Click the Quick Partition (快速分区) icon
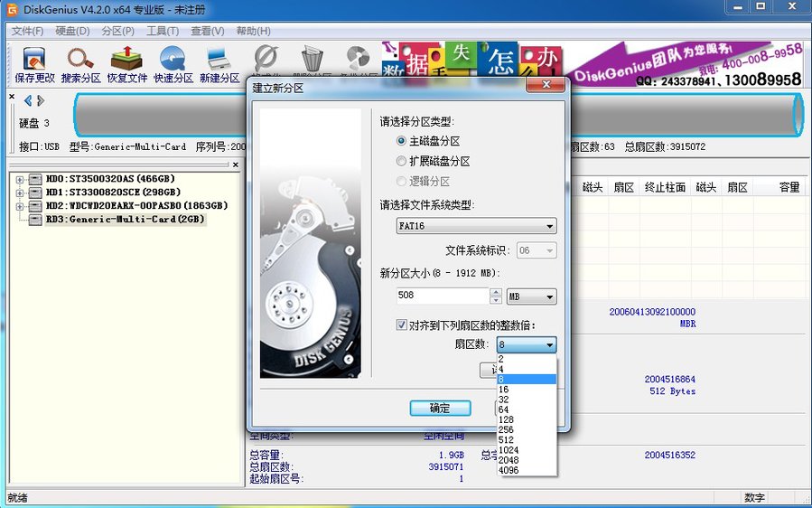The image size is (812, 508). tap(173, 65)
